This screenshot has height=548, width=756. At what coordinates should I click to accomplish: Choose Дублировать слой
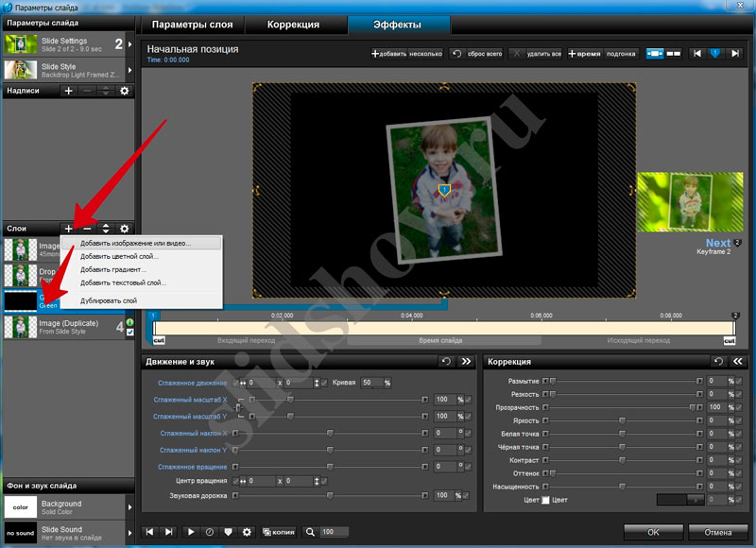coord(141,300)
